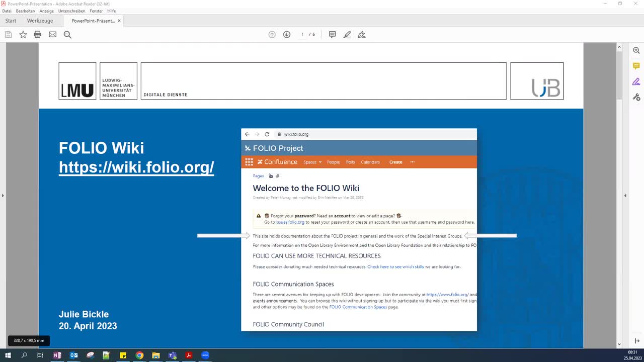The width and height of the screenshot is (644, 362).
Task: Click the 'Julie Bickle' author text
Action: (84, 314)
